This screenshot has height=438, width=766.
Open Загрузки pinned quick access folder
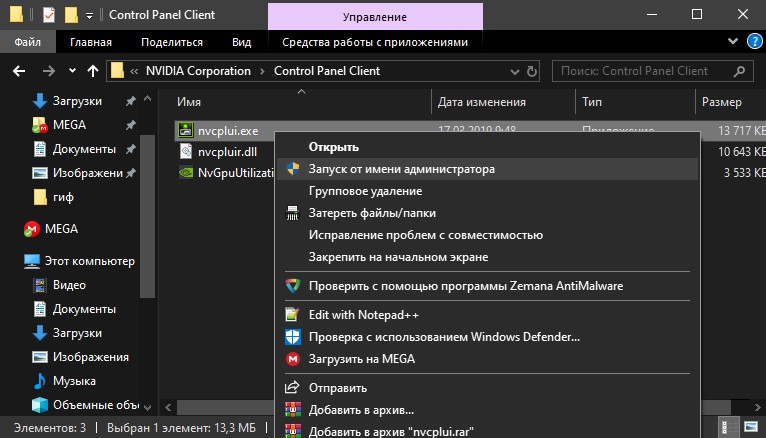77,101
